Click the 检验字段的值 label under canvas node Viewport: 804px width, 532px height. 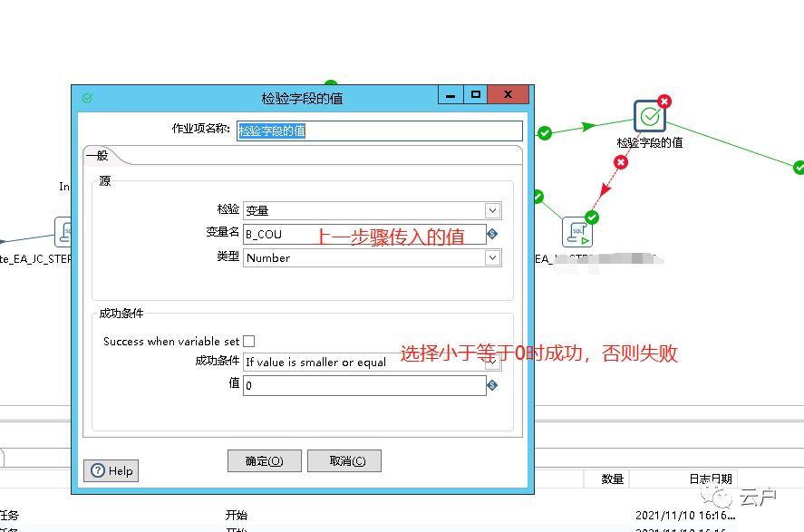[650, 143]
